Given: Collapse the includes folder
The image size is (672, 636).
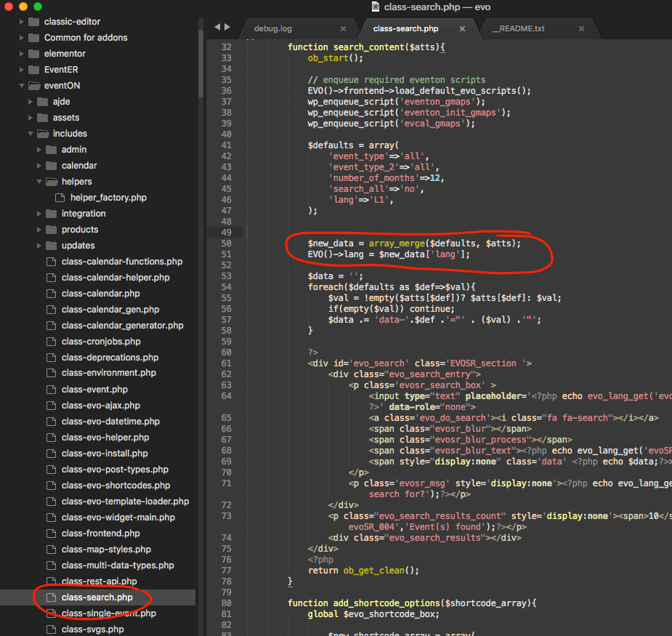Looking at the screenshot, I should (31, 134).
